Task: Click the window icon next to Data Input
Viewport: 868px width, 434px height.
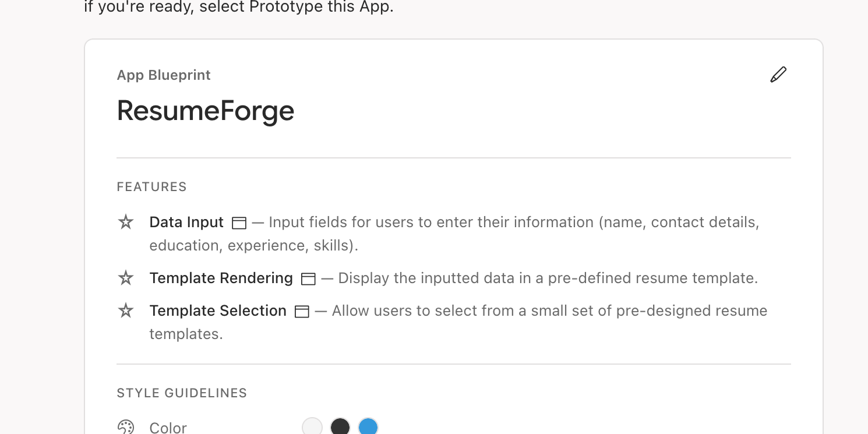Action: pyautogui.click(x=239, y=223)
